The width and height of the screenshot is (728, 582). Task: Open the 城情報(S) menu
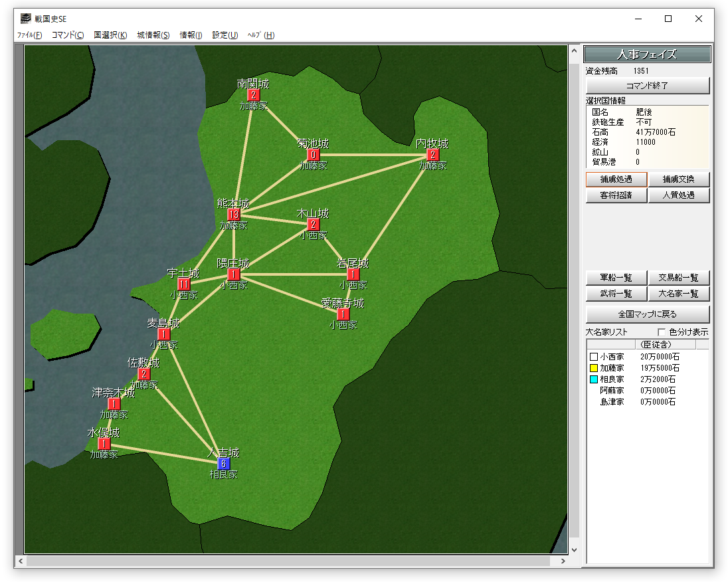[x=153, y=35]
